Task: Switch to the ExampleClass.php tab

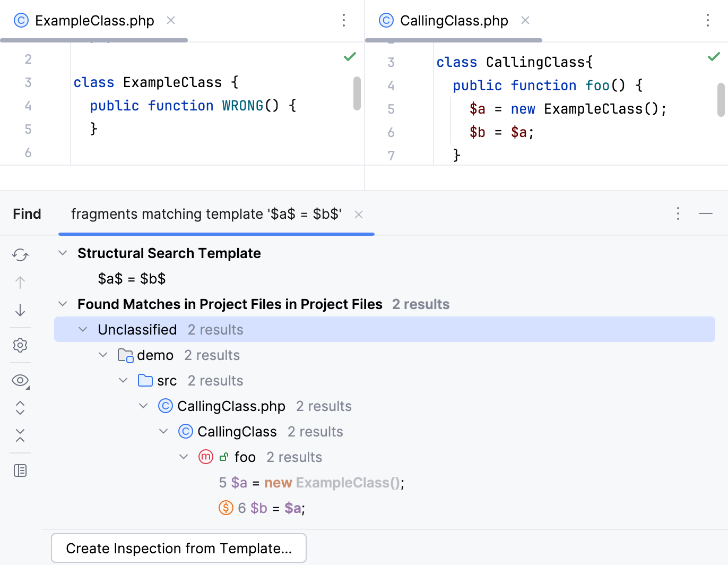Action: coord(94,20)
